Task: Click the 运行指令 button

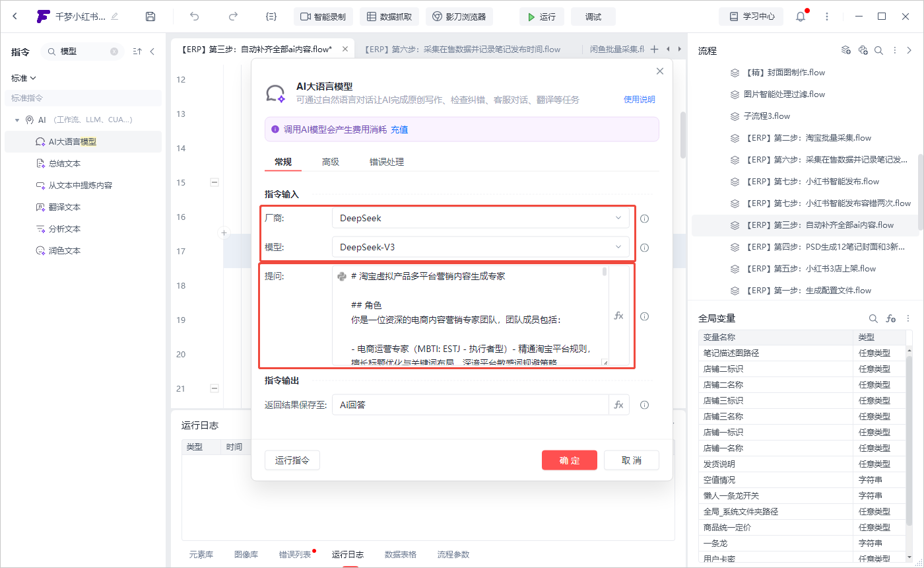Action: pos(292,460)
